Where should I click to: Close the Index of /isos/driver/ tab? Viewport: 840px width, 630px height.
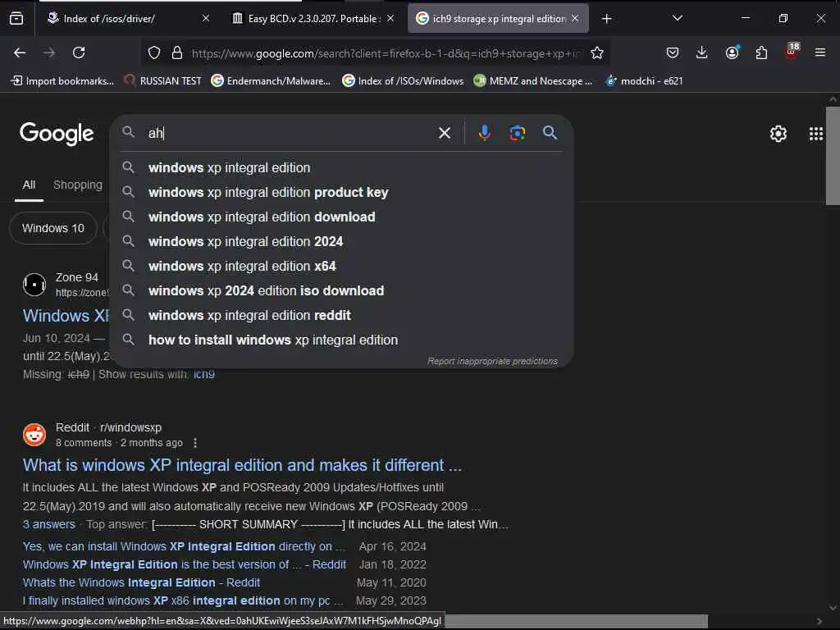tap(206, 19)
